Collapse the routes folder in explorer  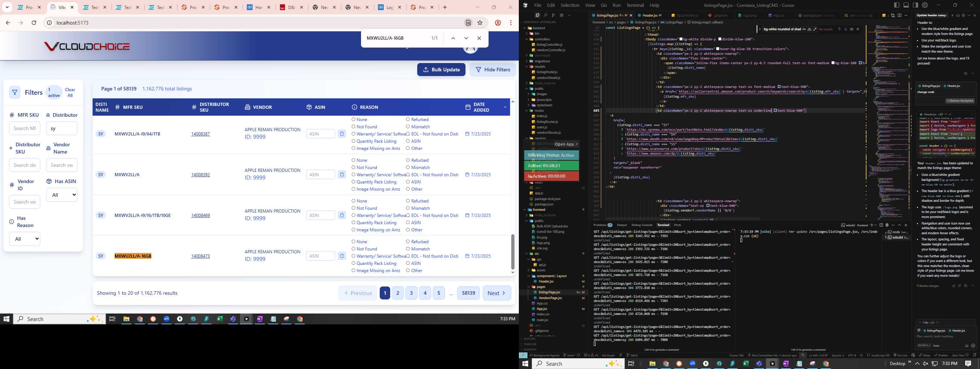point(527,111)
